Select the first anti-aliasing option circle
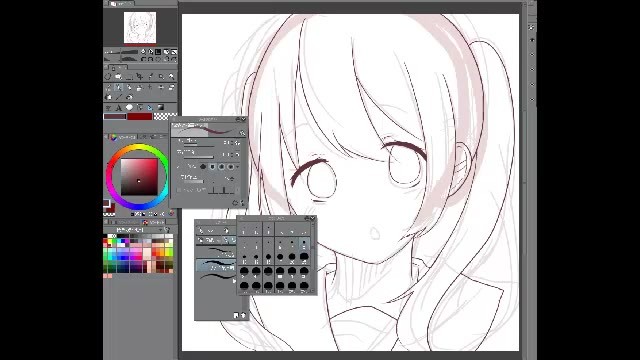Viewport: 640px width, 360px height. click(203, 167)
